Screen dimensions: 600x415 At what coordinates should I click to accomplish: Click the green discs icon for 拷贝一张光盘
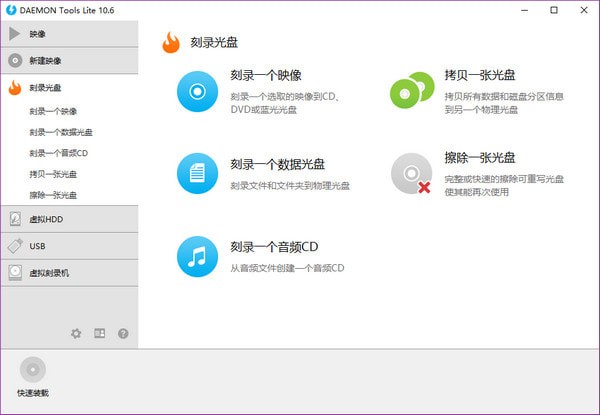(x=410, y=92)
